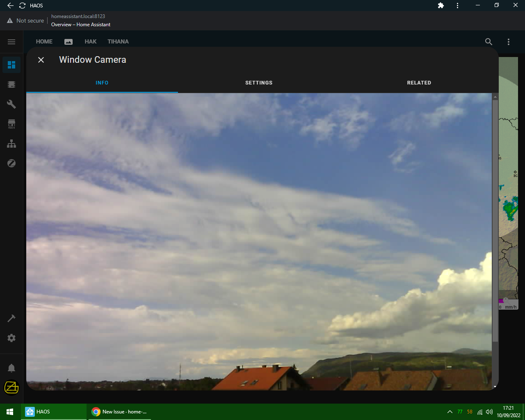Image resolution: width=525 pixels, height=420 pixels.
Task: Switch to the Settings tab
Action: 259,83
